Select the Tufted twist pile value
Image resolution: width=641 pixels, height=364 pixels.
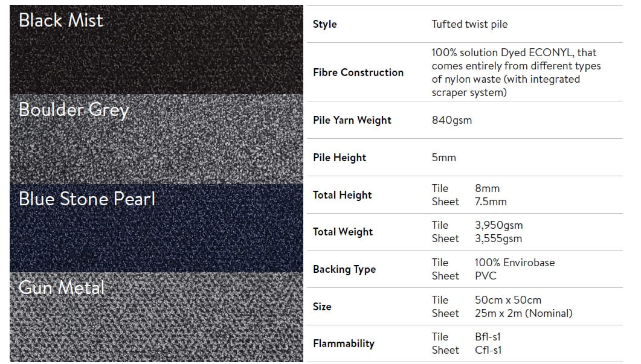(468, 24)
